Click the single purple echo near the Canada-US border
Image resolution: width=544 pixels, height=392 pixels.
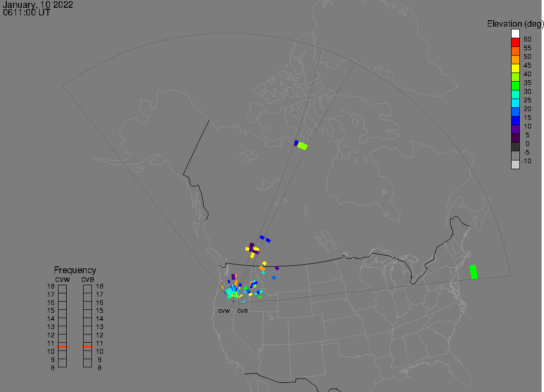tap(277, 268)
